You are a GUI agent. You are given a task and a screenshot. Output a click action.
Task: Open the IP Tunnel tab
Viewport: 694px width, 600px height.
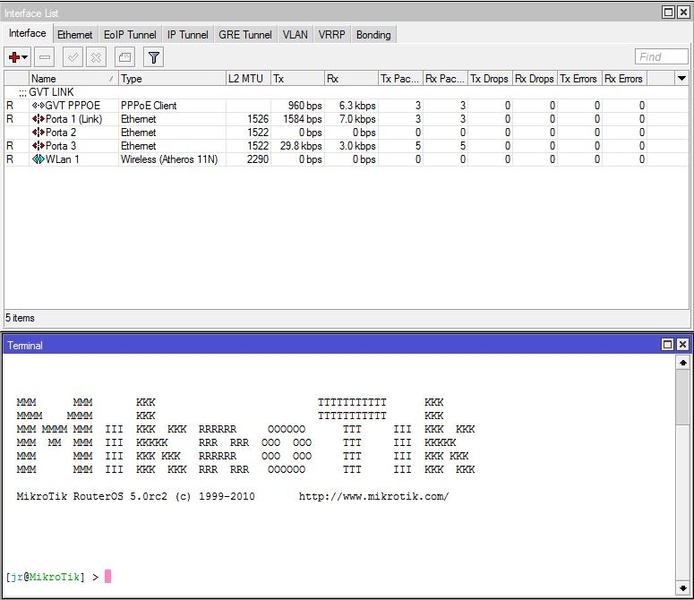click(187, 35)
